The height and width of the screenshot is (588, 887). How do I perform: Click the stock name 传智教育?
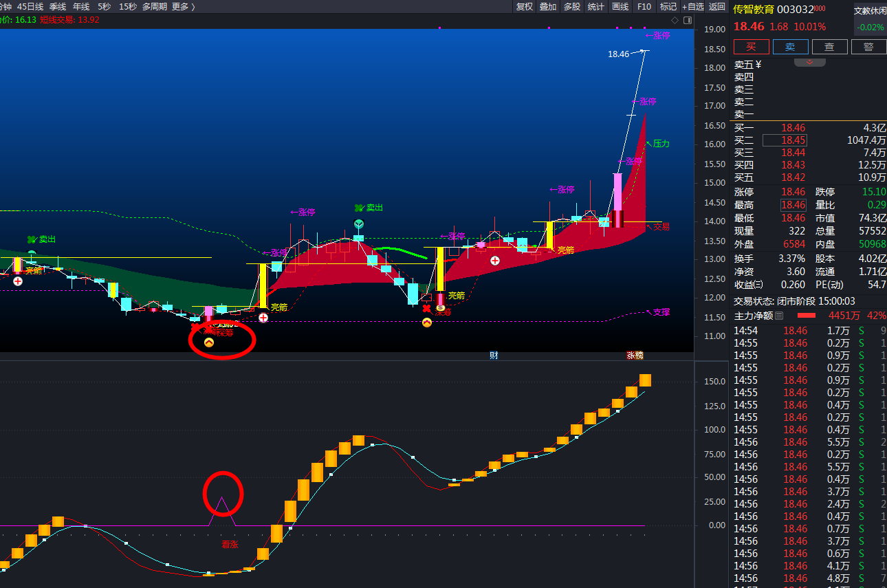click(x=754, y=9)
